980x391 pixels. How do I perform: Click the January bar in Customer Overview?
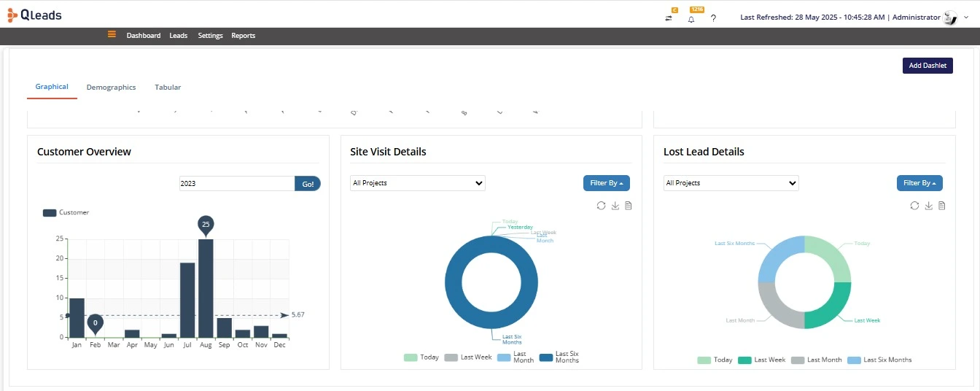tap(77, 317)
